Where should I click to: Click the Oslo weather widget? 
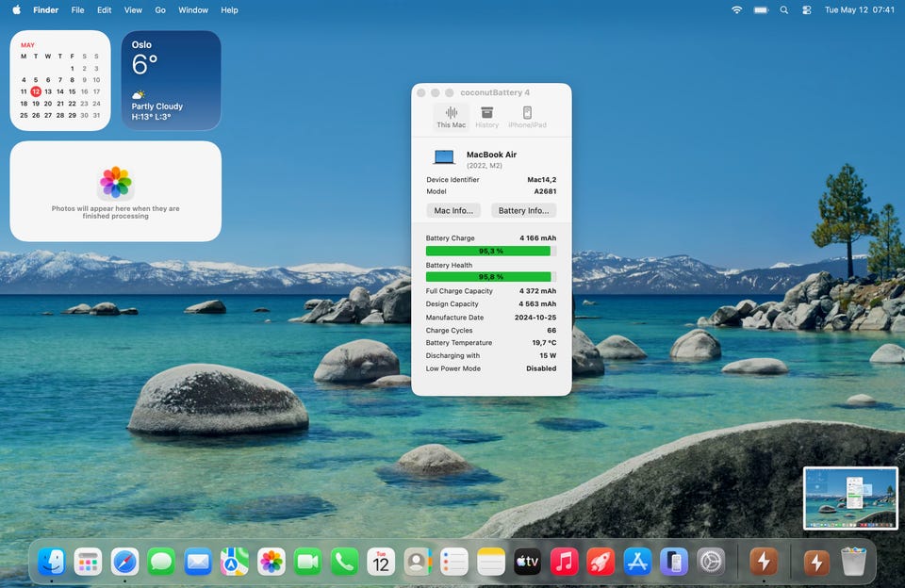pos(171,80)
